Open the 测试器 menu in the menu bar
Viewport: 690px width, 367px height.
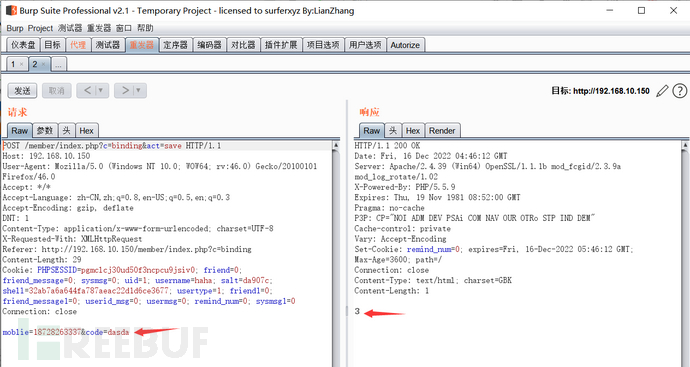70,28
